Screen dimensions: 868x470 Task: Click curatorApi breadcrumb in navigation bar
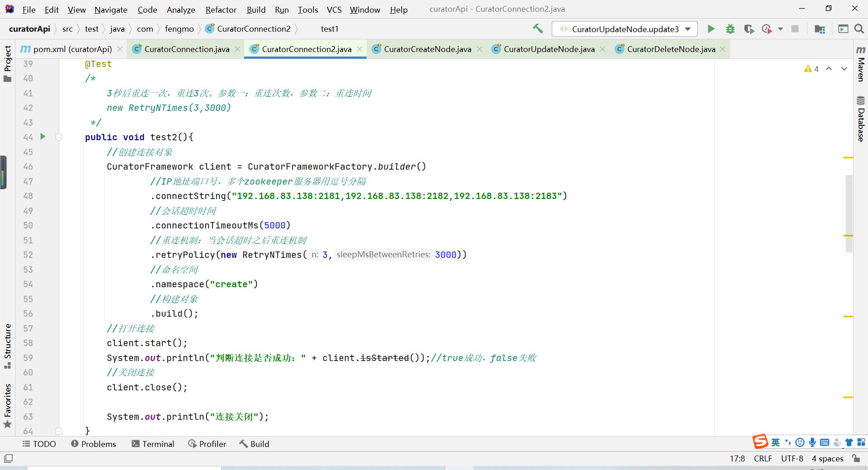(x=29, y=29)
